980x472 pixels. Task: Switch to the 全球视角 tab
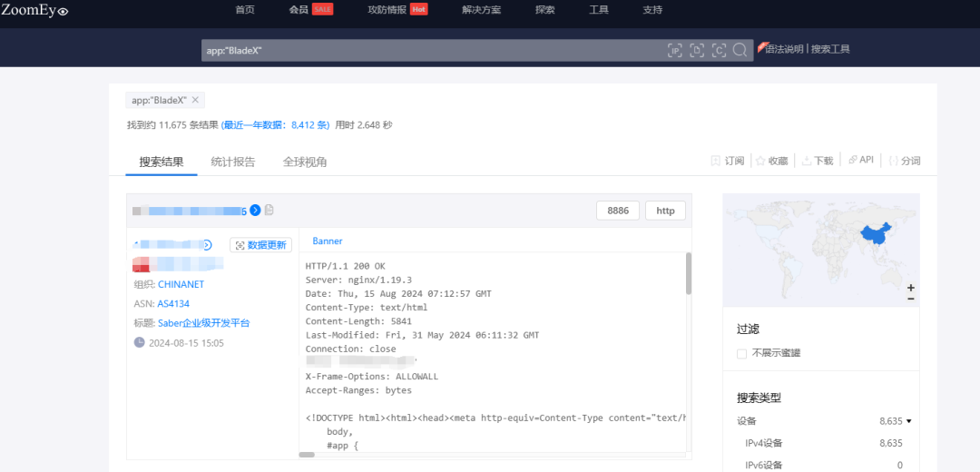[305, 162]
